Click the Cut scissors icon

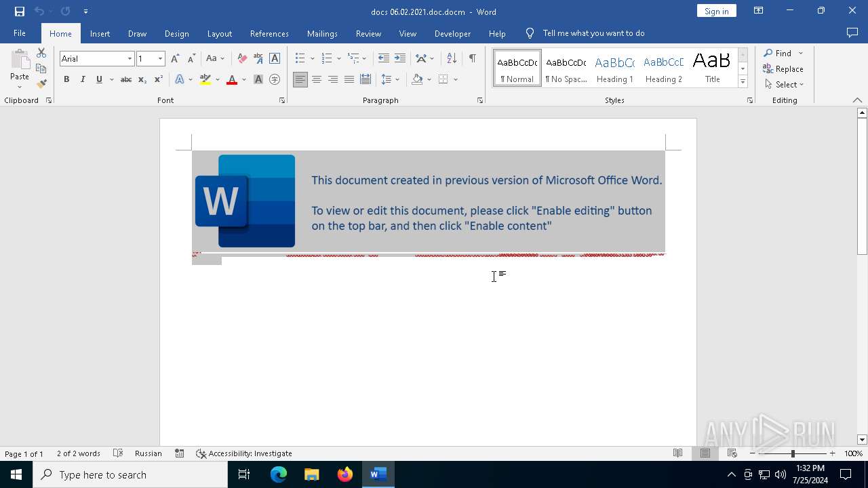[41, 53]
